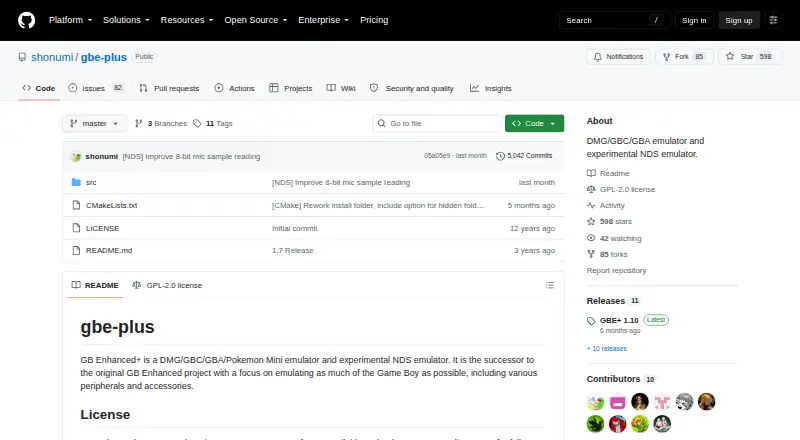The height and width of the screenshot is (440, 800).
Task: Open README outline list icon
Action: [x=549, y=285]
